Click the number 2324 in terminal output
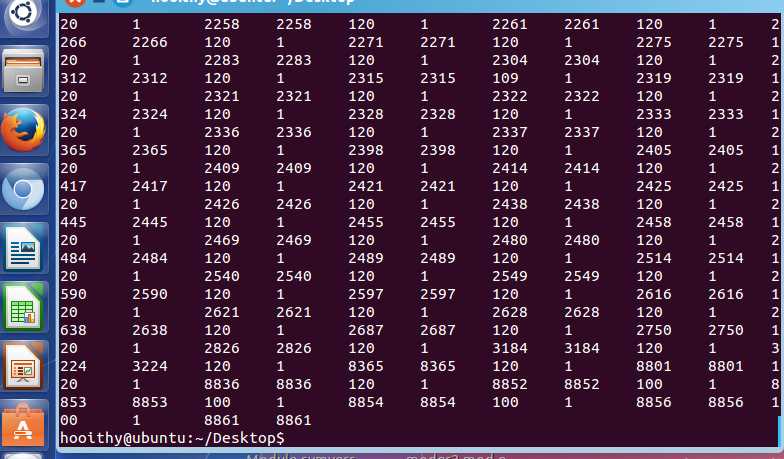Image resolution: width=784 pixels, height=459 pixels. point(150,114)
